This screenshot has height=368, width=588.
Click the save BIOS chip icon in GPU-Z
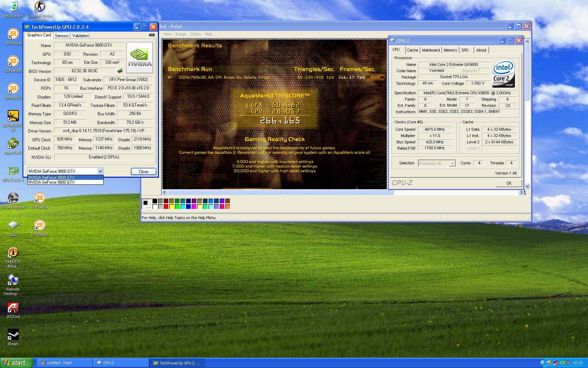point(120,71)
